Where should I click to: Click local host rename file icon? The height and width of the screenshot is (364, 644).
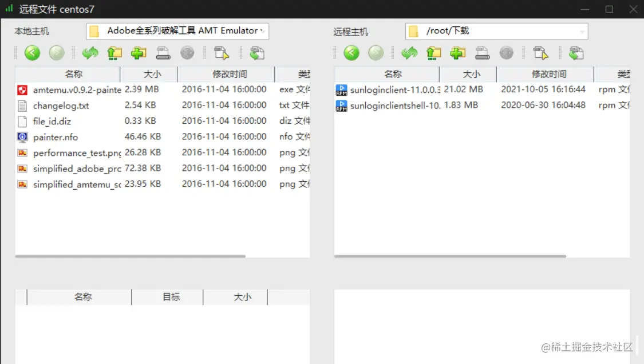163,53
